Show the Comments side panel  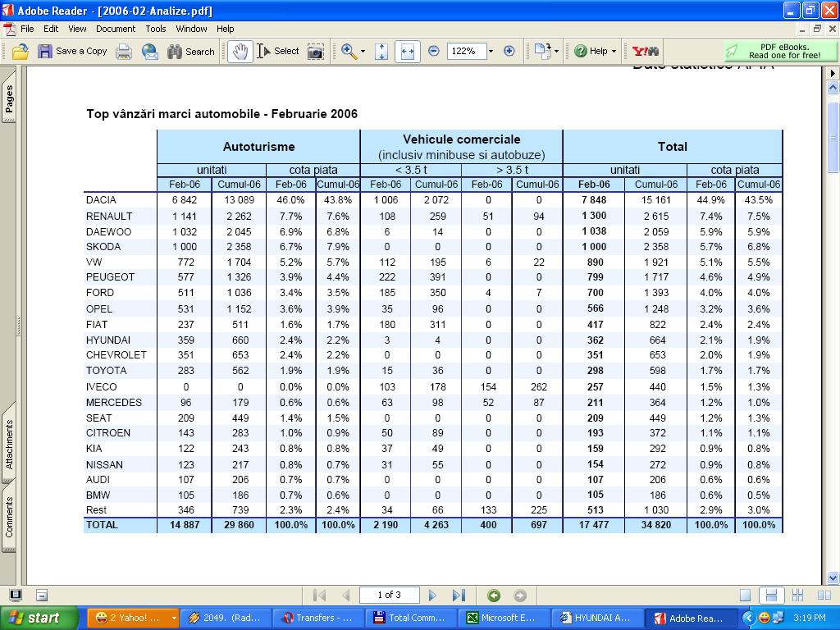(8, 517)
